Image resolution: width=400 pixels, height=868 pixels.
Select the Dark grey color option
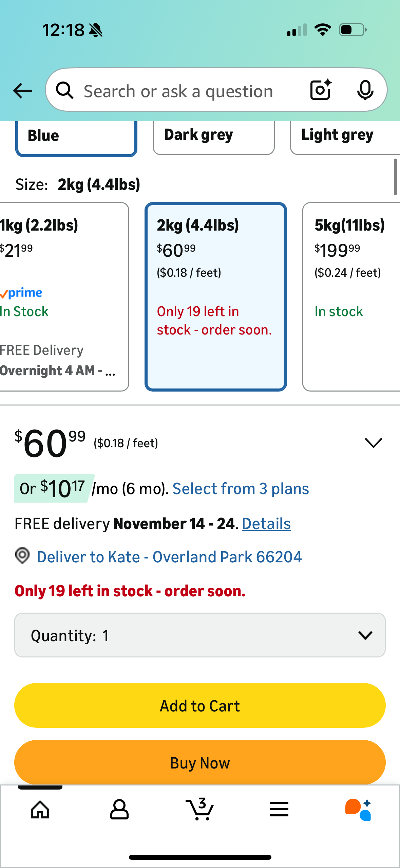(213, 136)
